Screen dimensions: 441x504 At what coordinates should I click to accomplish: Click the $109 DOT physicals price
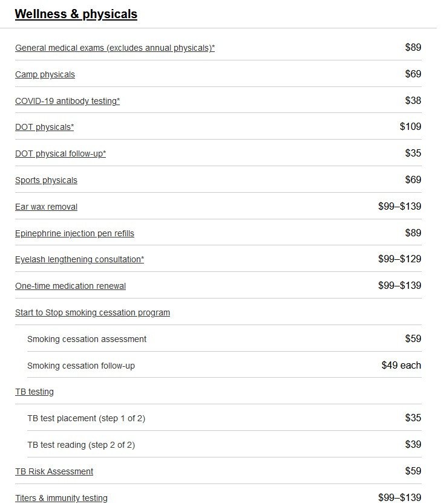click(410, 127)
